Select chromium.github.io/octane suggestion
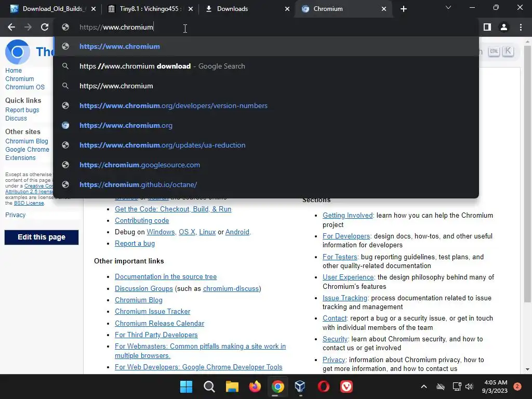This screenshot has height=399, width=532. [266, 184]
